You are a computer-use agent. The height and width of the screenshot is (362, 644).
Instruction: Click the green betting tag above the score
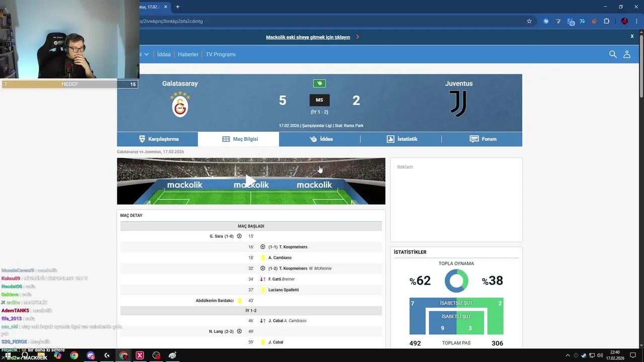click(x=319, y=83)
